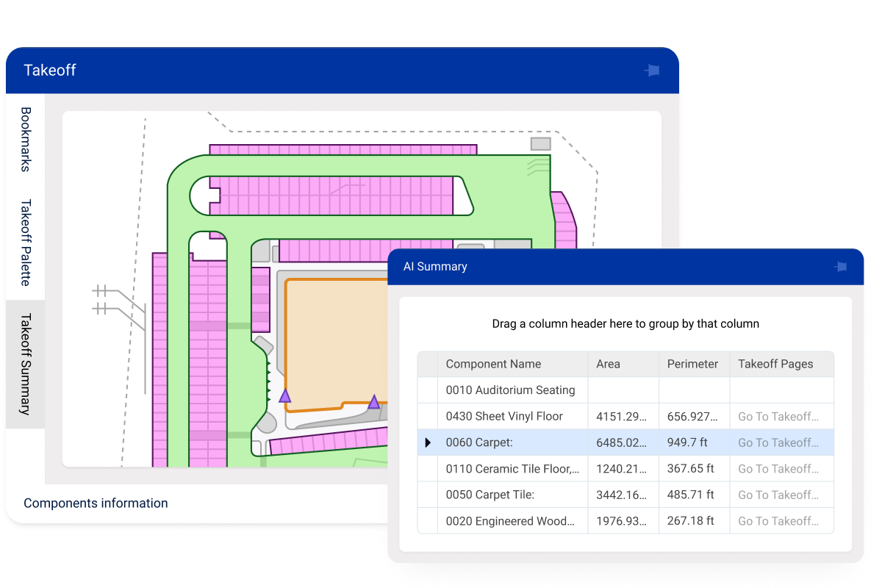The width and height of the screenshot is (882, 588).
Task: Click the area value 6485.02… cell
Action: [622, 443]
